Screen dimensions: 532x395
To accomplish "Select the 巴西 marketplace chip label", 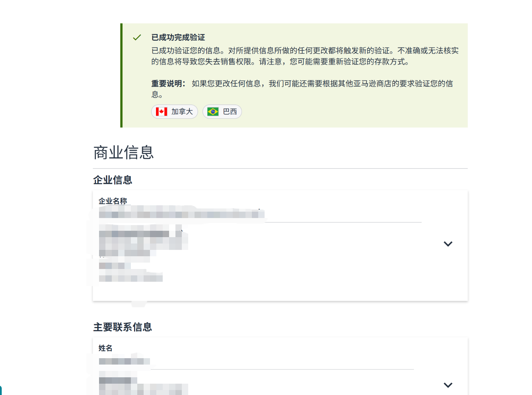I will pos(230,112).
